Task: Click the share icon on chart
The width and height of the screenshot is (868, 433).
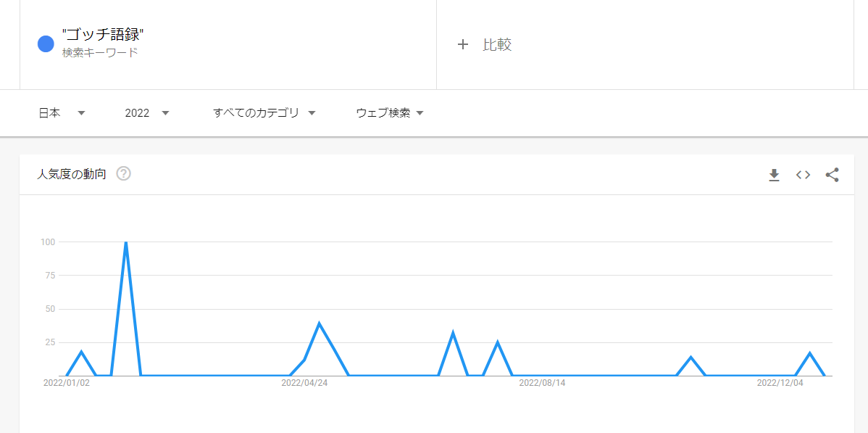Action: pos(832,176)
